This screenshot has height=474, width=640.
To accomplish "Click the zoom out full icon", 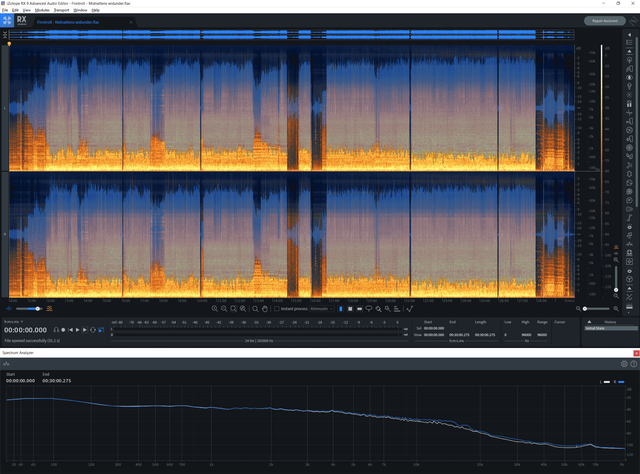I will coord(243,309).
